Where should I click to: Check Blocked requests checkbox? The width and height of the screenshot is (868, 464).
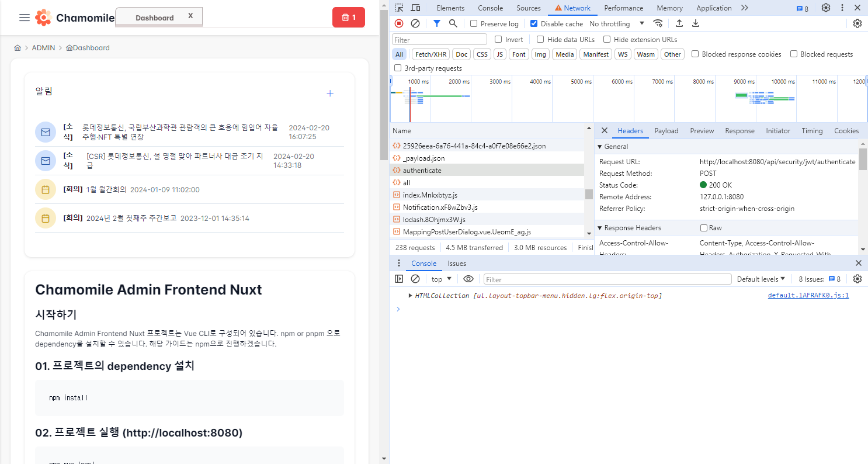tap(794, 54)
